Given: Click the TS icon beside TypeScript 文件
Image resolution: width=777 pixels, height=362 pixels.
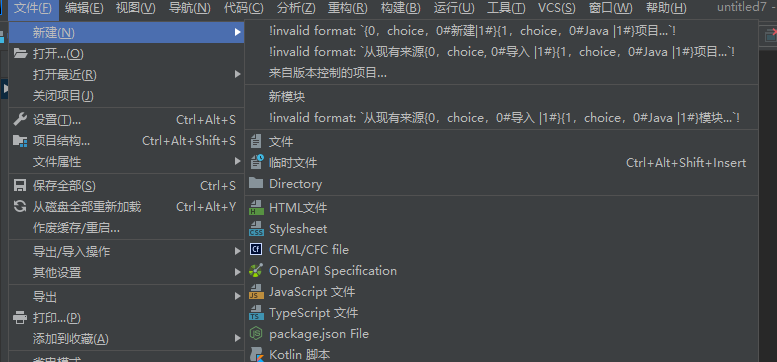Looking at the screenshot, I should [x=256, y=313].
